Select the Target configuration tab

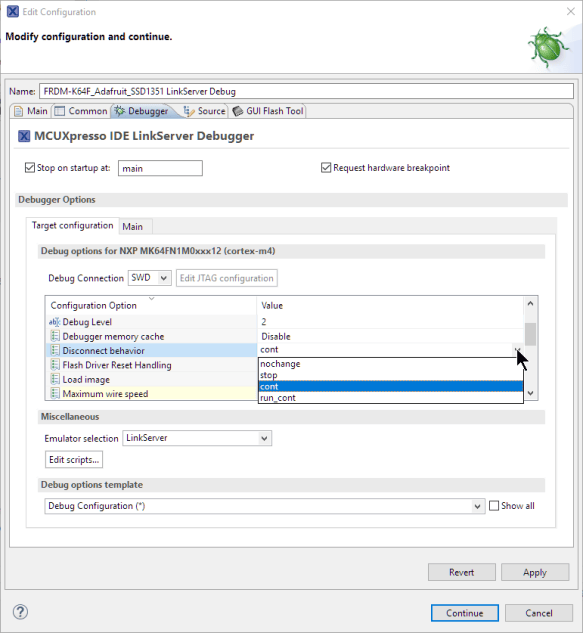[73, 225]
